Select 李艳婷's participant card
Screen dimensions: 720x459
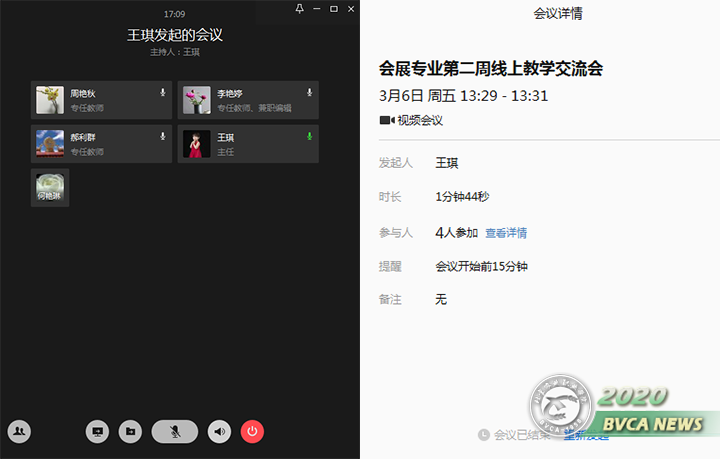[248, 100]
